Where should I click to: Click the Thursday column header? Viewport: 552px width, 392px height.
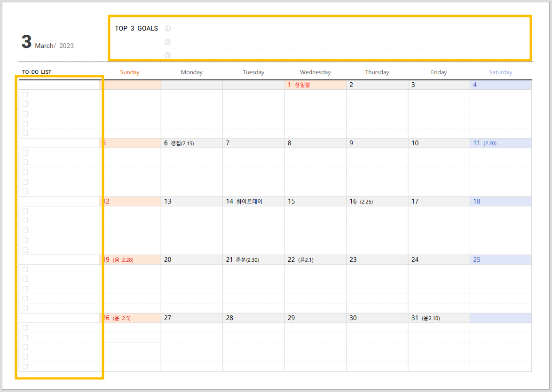click(x=377, y=72)
